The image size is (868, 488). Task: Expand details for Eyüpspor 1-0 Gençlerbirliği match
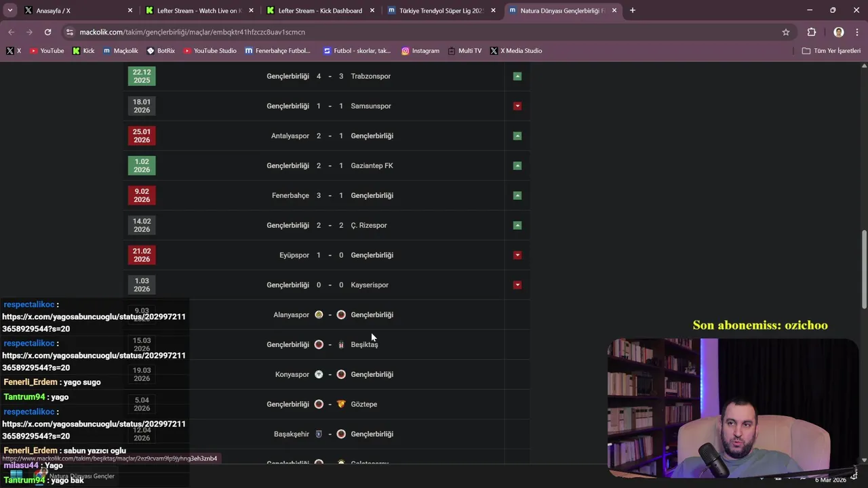pyautogui.click(x=517, y=255)
